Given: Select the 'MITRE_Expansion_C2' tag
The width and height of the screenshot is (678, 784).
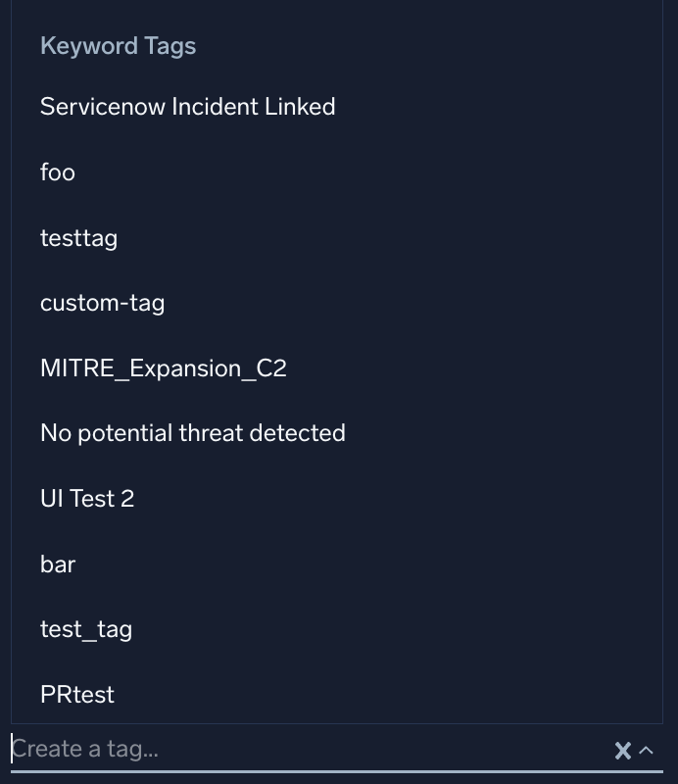Looking at the screenshot, I should click(x=164, y=368).
